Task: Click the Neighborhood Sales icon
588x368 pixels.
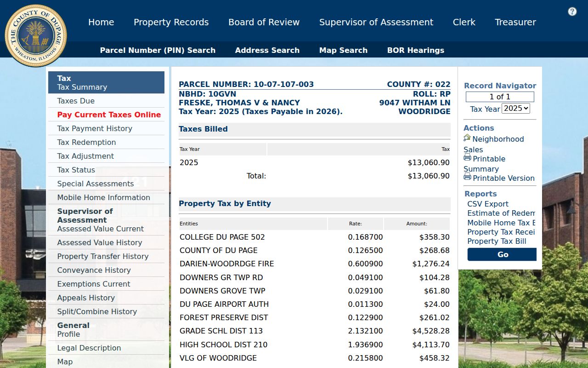Action: [x=467, y=138]
